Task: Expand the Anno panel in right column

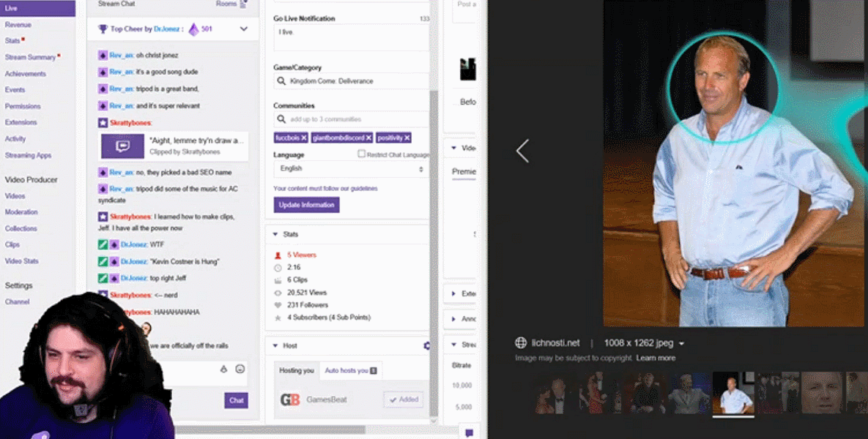Action: 454,319
